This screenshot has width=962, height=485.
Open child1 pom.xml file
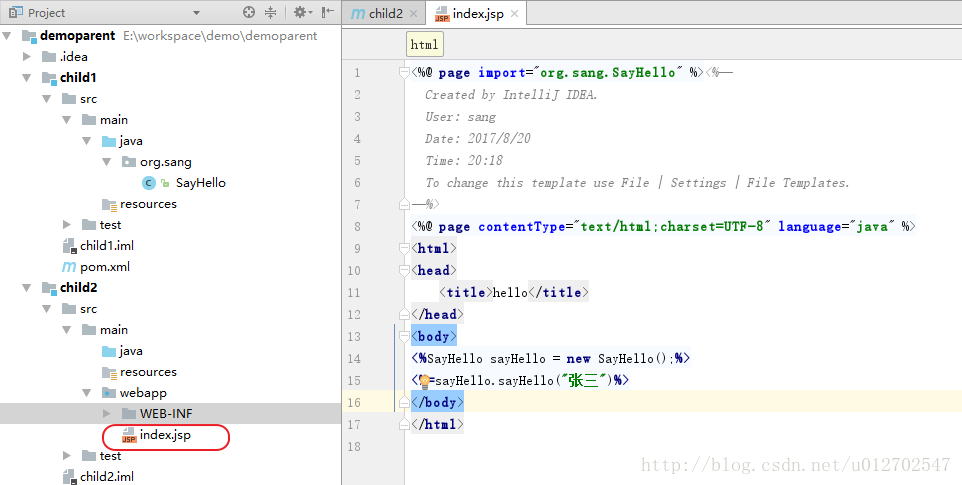104,267
